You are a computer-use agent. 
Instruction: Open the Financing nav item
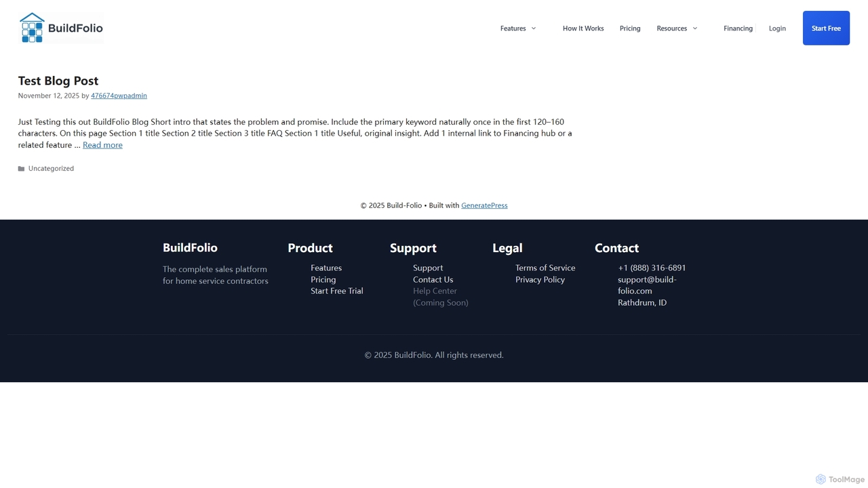(x=738, y=28)
